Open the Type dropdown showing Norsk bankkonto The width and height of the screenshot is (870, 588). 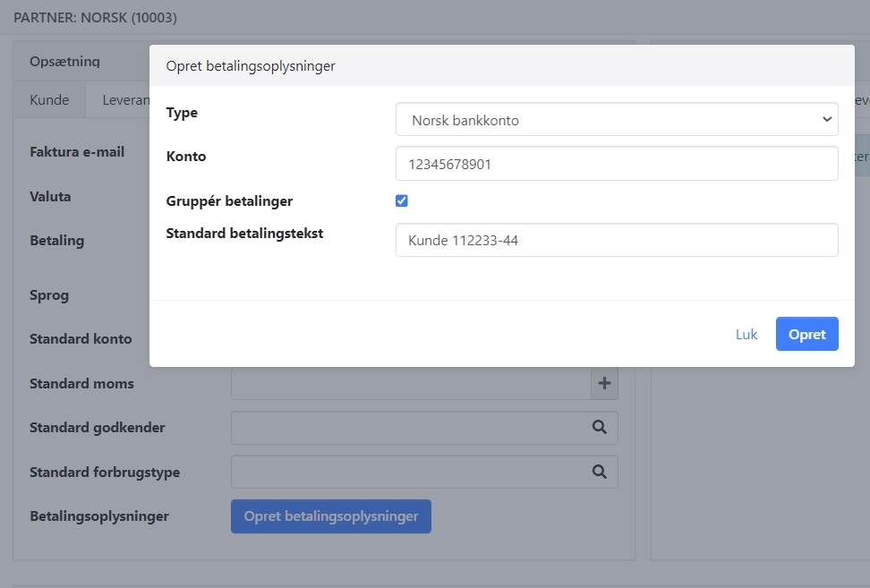click(616, 120)
